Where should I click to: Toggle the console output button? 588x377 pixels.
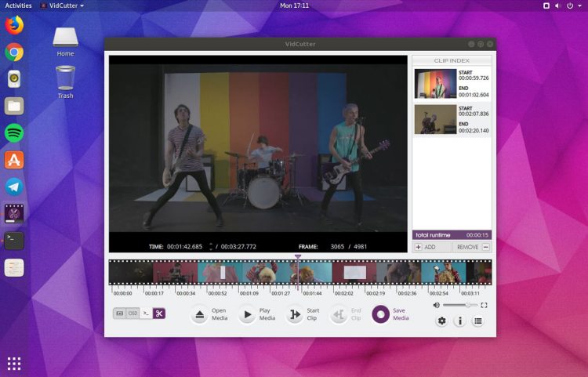146,314
